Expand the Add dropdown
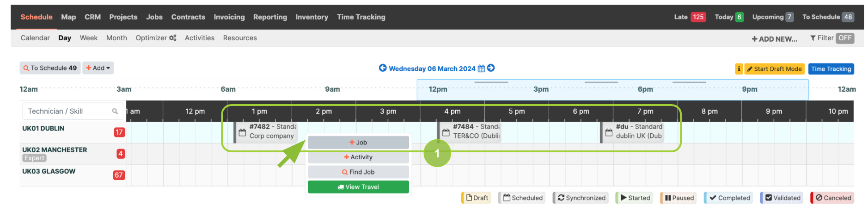This screenshot has width=868, height=212. click(x=98, y=68)
